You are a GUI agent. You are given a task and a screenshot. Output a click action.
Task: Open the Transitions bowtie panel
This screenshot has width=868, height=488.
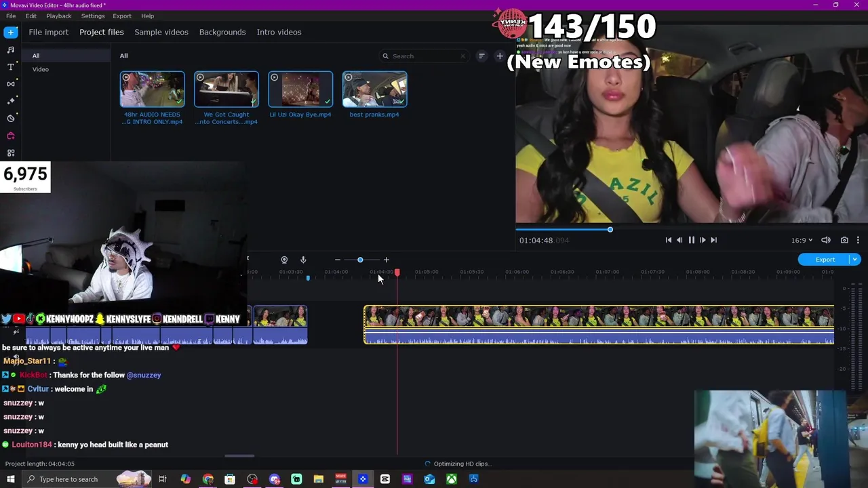click(11, 83)
